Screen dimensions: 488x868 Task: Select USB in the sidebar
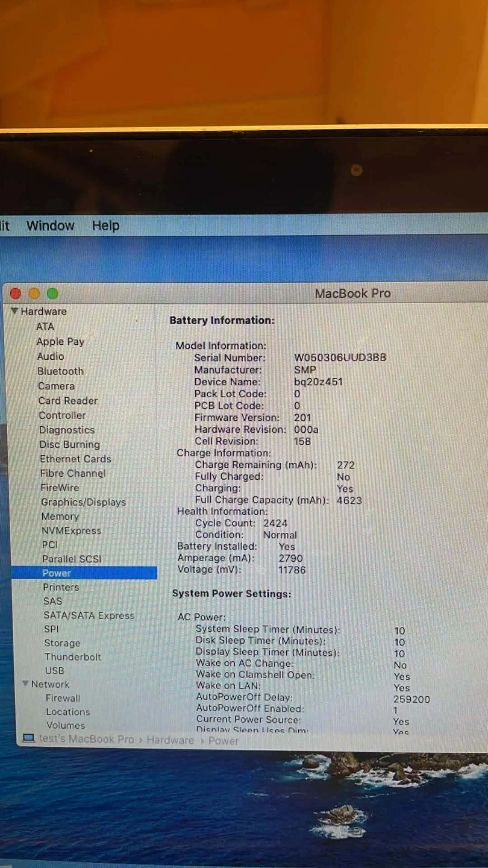coord(54,670)
